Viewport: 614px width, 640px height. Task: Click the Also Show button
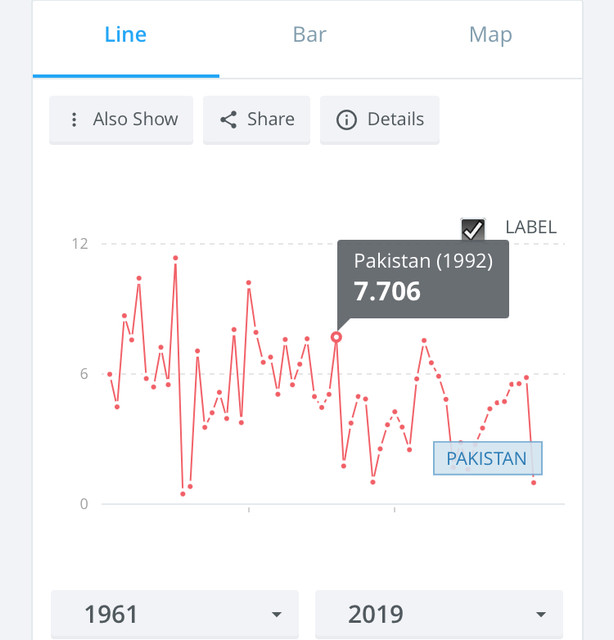121,120
